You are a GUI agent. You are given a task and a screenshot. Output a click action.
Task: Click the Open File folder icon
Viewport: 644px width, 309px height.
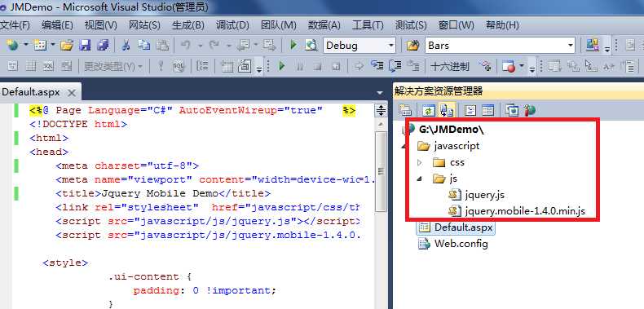click(67, 45)
